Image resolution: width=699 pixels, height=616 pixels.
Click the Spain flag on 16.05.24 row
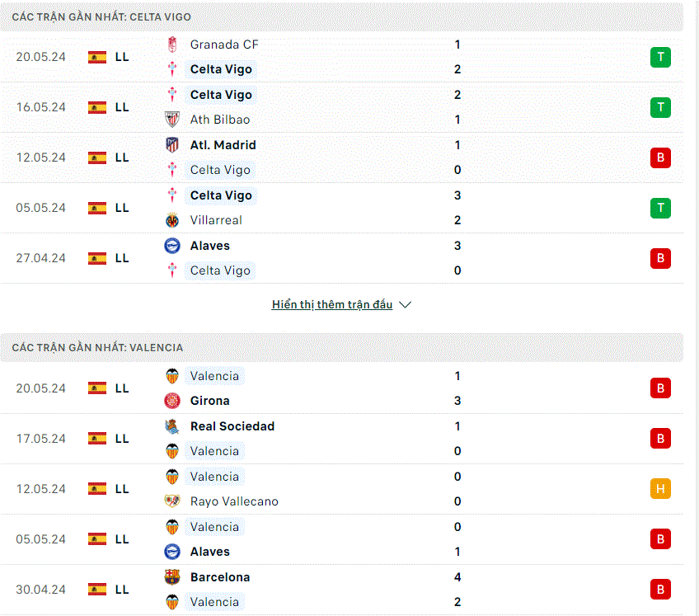click(97, 107)
